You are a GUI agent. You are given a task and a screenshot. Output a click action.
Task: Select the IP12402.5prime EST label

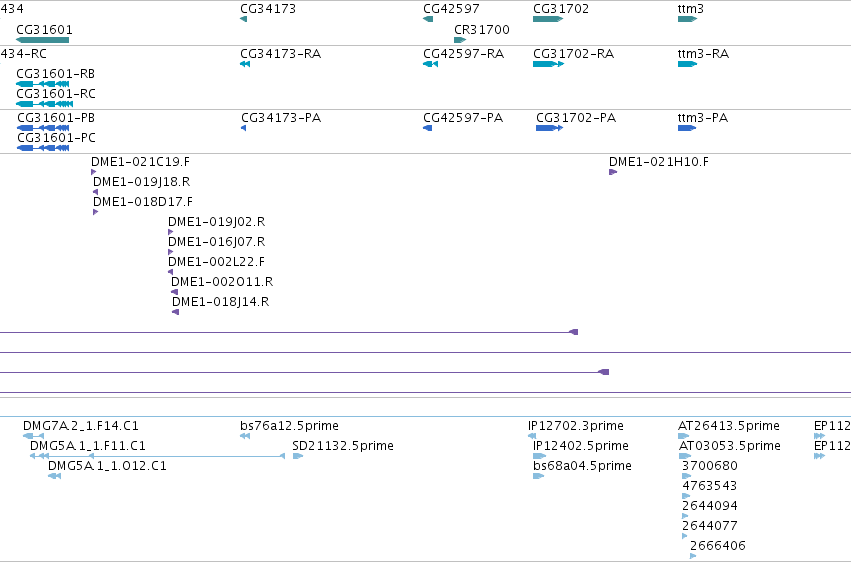pyautogui.click(x=581, y=446)
